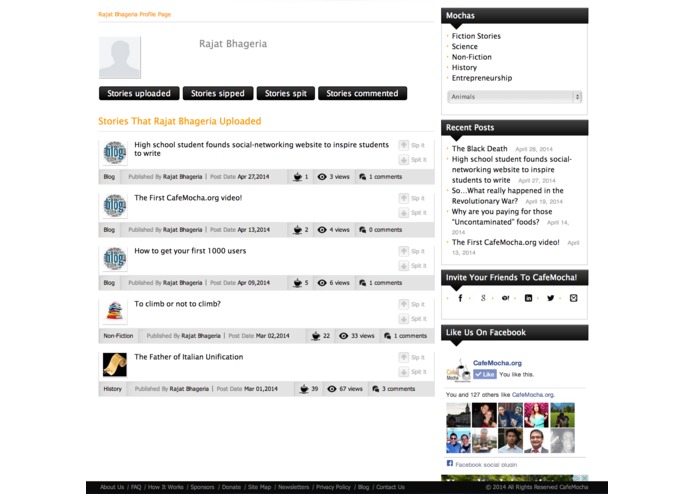The width and height of the screenshot is (695, 494).
Task: Open Site Map in the footer
Action: (260, 487)
